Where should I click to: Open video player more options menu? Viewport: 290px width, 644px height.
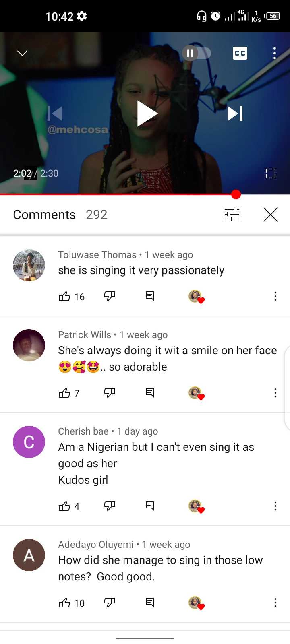[x=275, y=53]
